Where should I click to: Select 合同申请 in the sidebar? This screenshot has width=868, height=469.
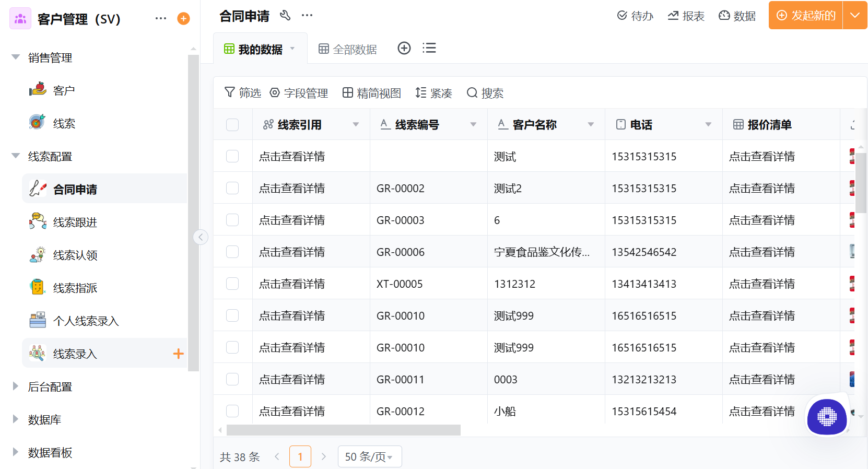[x=104, y=189]
